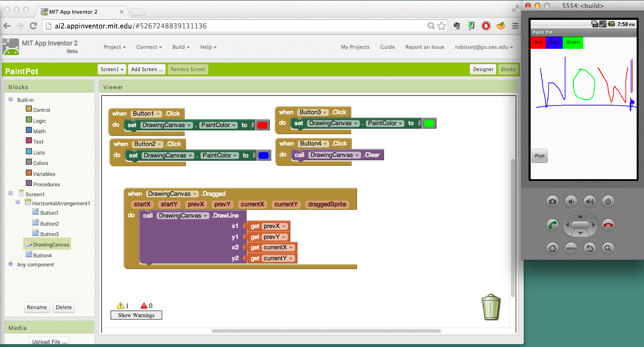Viewport: 644px width, 347px height.
Task: Click the trash can icon in viewer
Action: click(x=491, y=307)
